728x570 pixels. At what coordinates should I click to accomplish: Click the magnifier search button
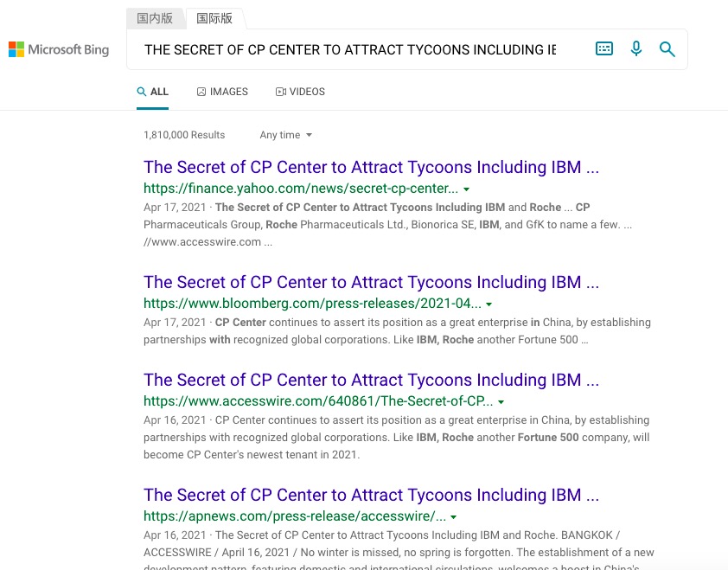tap(667, 48)
